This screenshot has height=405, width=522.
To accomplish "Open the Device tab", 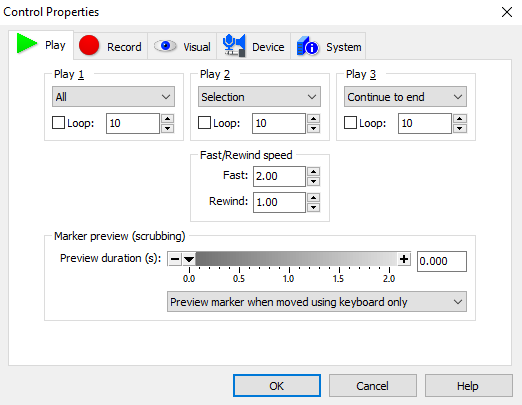I will [254, 46].
